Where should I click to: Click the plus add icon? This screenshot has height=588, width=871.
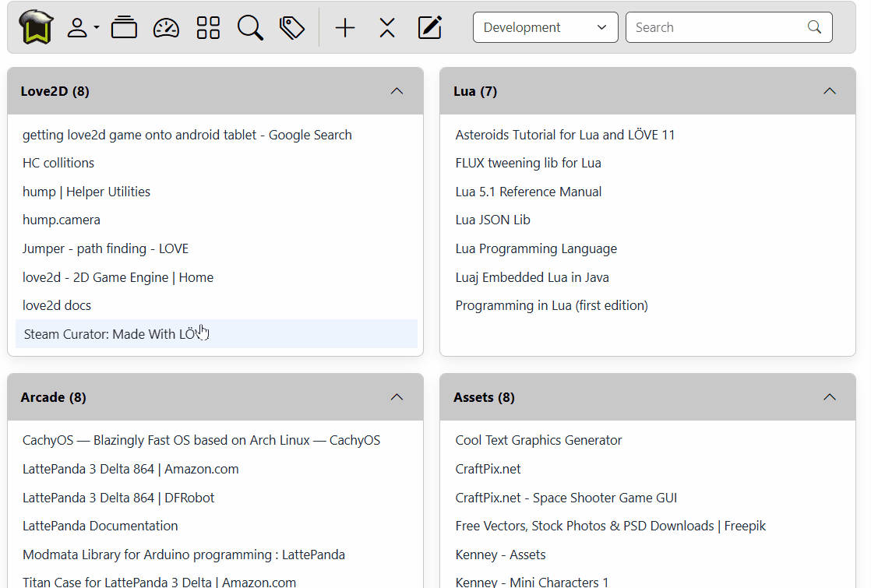point(345,27)
